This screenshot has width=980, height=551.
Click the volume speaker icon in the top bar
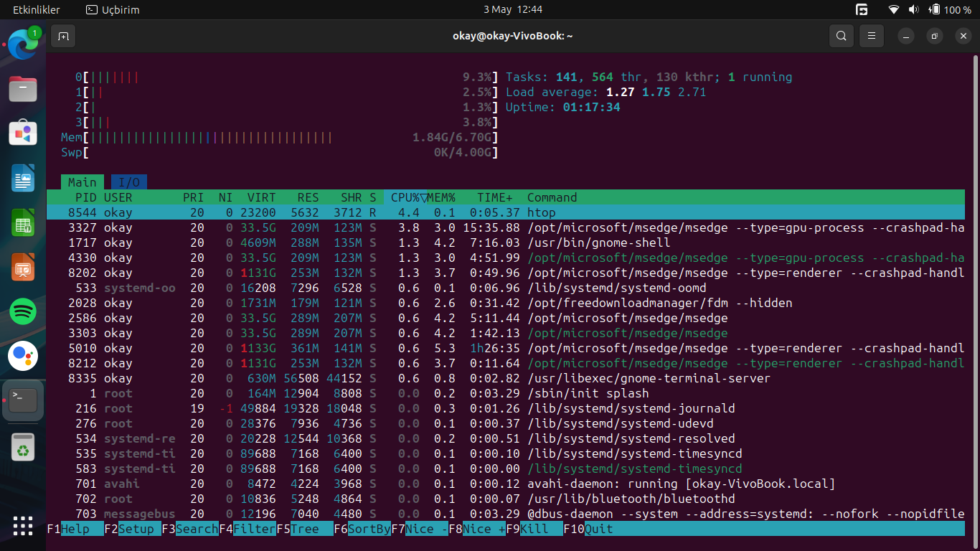pyautogui.click(x=914, y=10)
